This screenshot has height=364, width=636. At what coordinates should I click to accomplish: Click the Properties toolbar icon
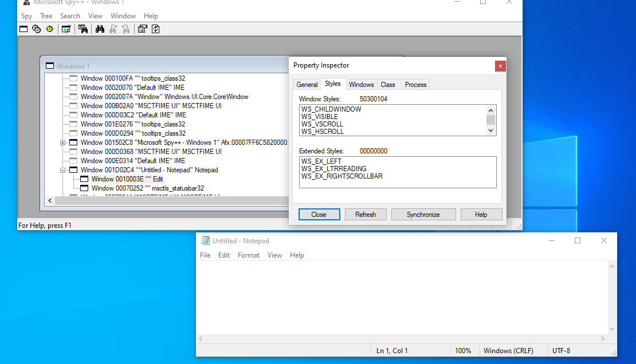[142, 29]
